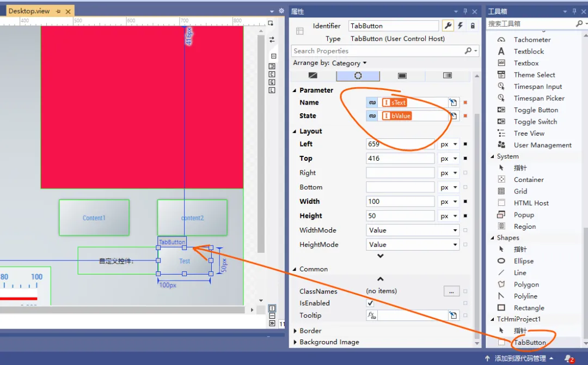The image size is (588, 365).
Task: Click the link icon in State row
Action: [x=372, y=116]
